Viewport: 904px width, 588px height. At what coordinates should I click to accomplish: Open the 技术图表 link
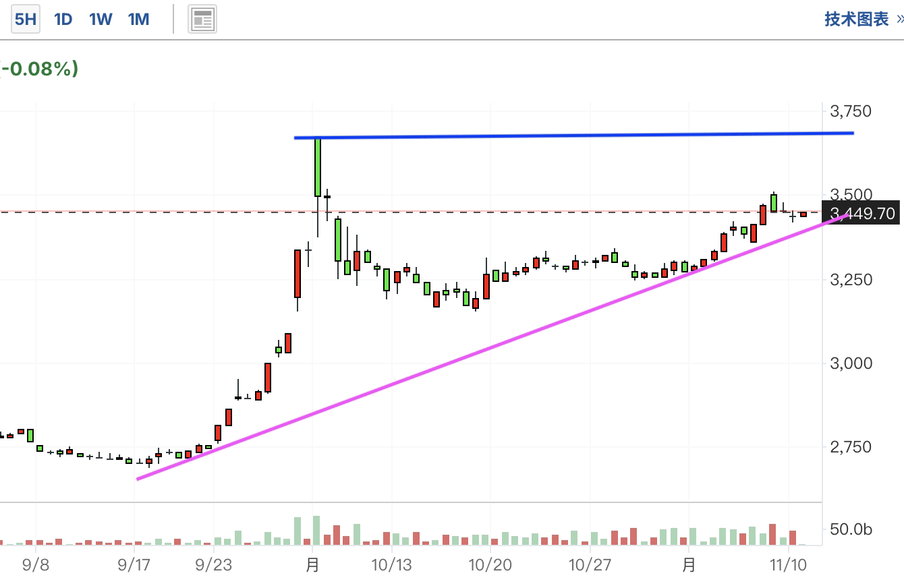pos(856,19)
